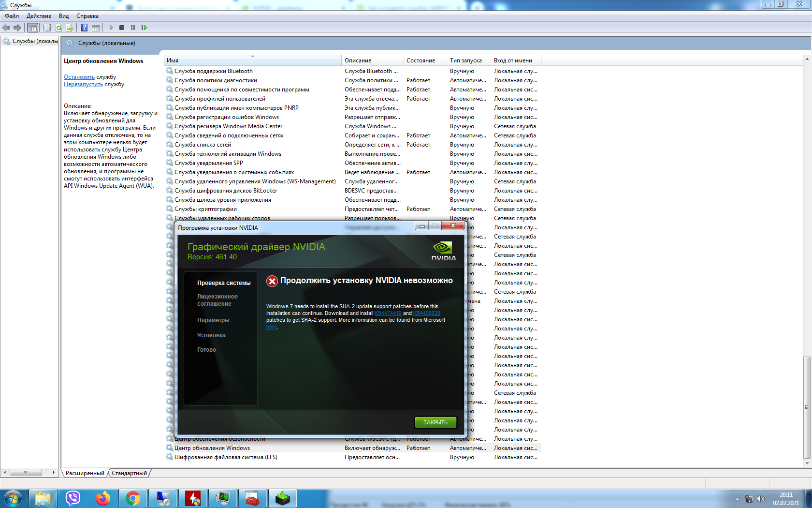Sort by the Тип запуска column header
Image resolution: width=812 pixels, height=508 pixels.
[x=469, y=60]
